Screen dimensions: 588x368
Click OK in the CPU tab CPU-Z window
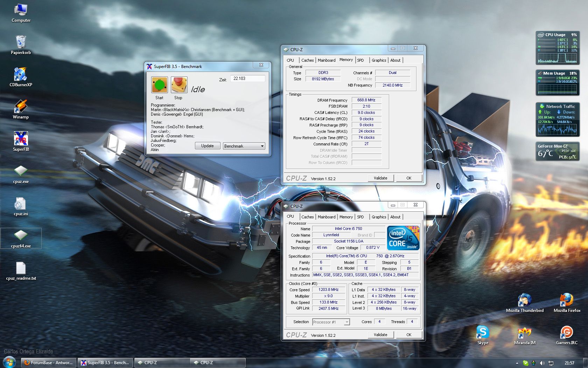click(x=409, y=335)
